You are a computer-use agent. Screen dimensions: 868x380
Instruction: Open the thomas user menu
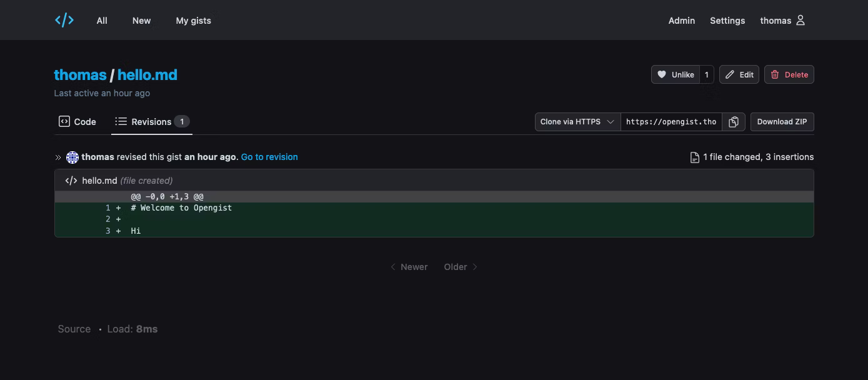(782, 21)
